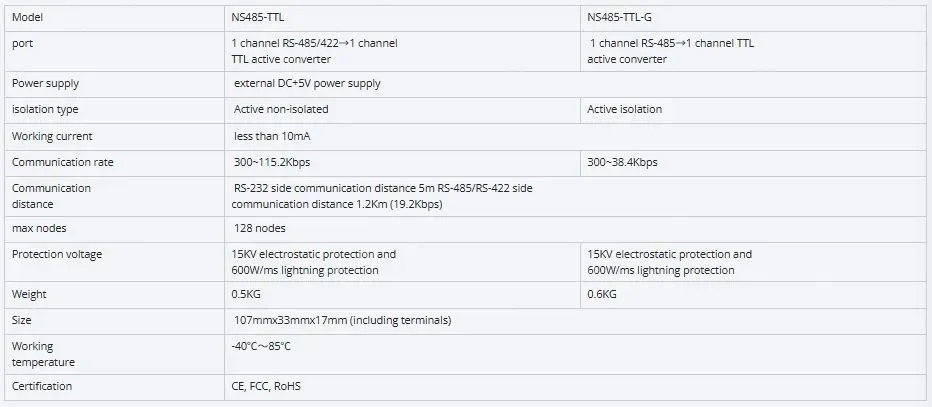Click the "Working current" row label
This screenshot has height=407, width=932.
(52, 136)
